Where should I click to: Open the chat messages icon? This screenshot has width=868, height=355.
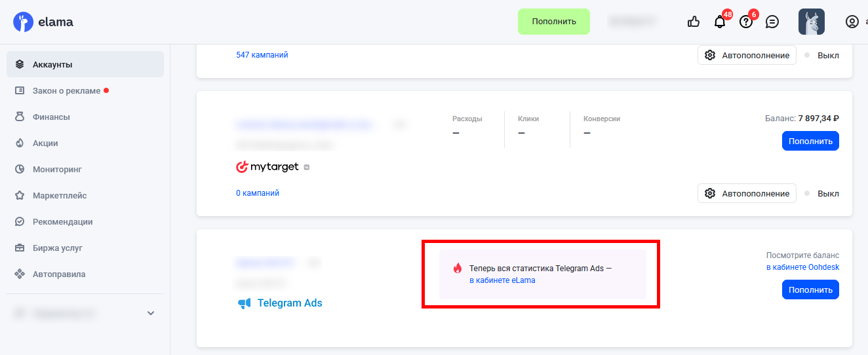point(772,22)
